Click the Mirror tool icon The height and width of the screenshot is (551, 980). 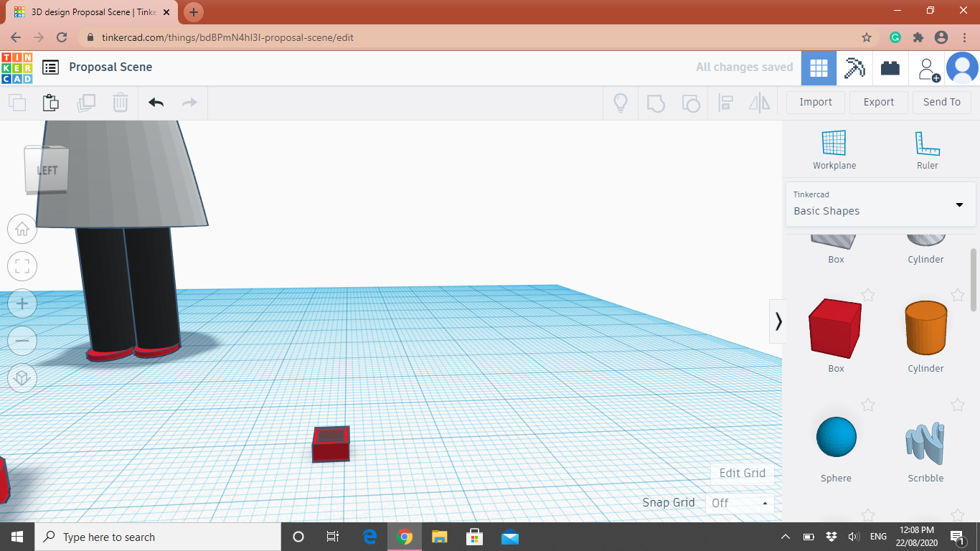click(x=760, y=103)
